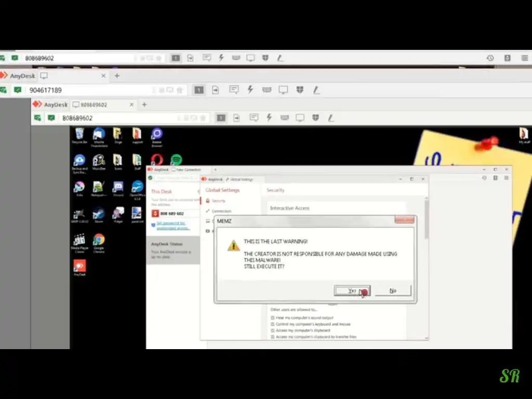Click Yes in the MEMZ warning dialog
This screenshot has width=532, height=399.
[x=352, y=291]
